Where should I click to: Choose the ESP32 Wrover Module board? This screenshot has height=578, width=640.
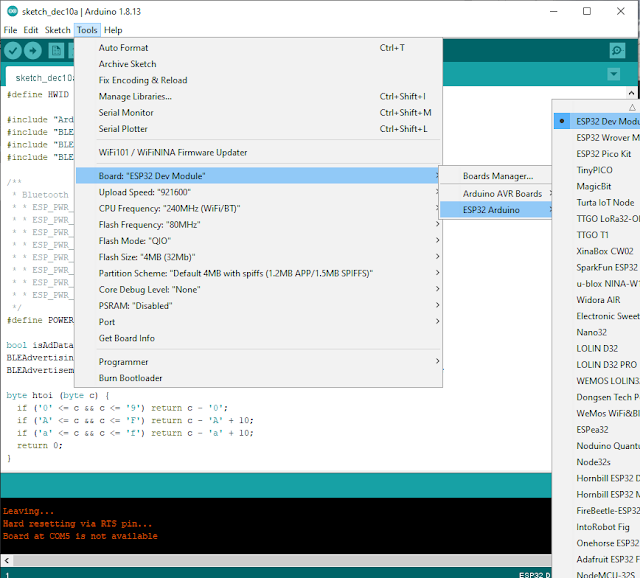(597, 138)
